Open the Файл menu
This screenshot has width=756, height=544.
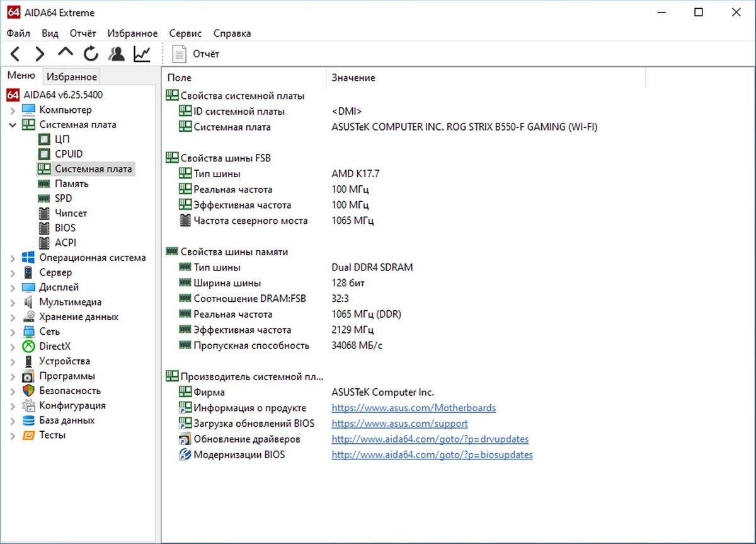pyautogui.click(x=18, y=33)
